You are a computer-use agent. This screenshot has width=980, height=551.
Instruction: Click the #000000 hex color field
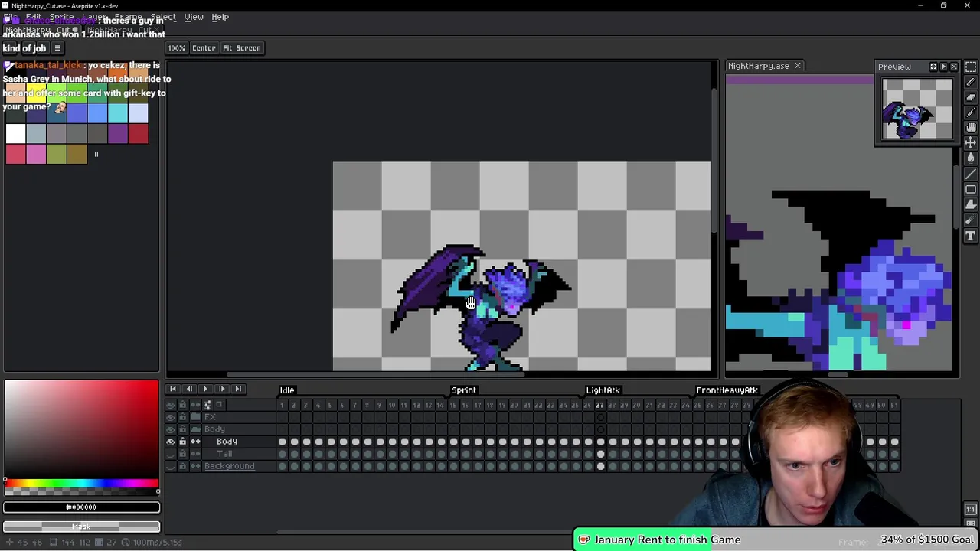[81, 507]
